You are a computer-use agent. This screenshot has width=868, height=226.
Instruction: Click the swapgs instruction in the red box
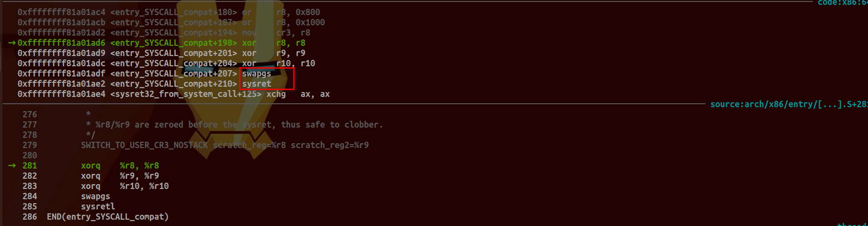[257, 74]
